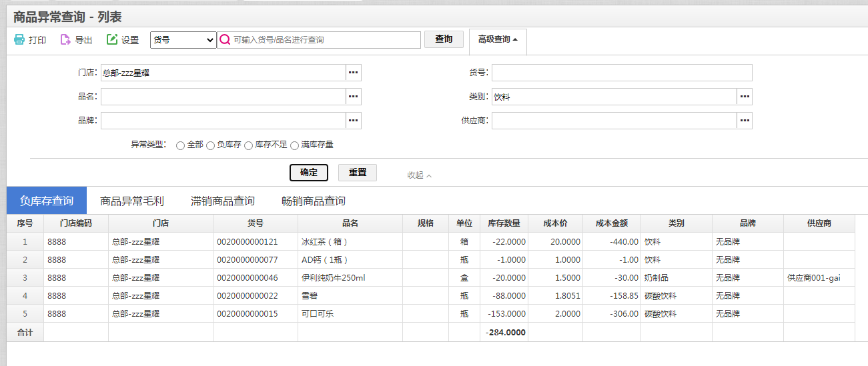Screen dimensions: 868x366
Task: Click the 库存数量 column header
Action: coord(504,223)
